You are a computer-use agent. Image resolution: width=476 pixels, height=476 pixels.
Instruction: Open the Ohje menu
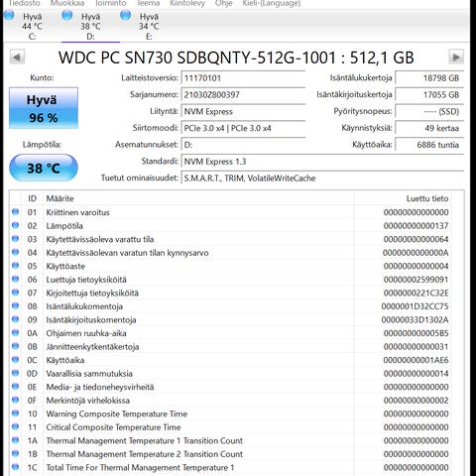coord(224,3)
